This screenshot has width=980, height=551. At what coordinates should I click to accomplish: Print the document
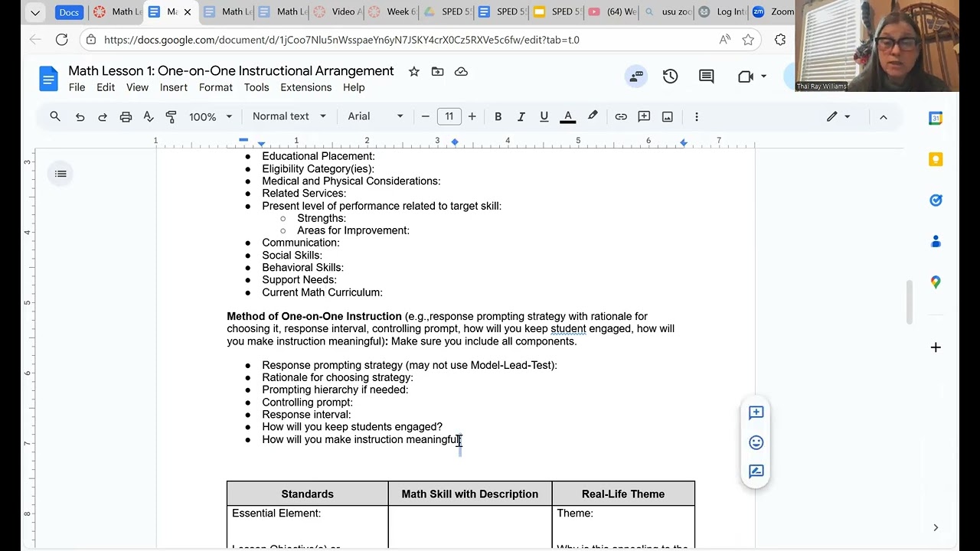click(126, 116)
